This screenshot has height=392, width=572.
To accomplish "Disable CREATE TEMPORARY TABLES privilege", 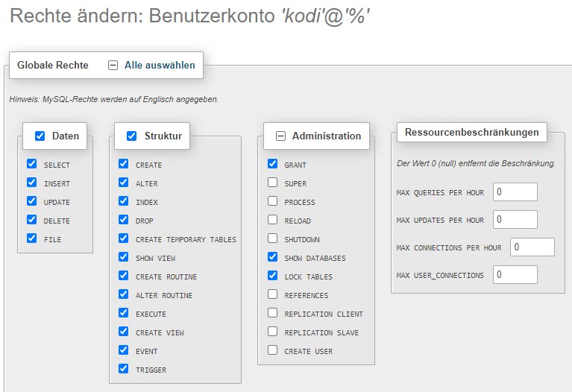I will tap(123, 238).
